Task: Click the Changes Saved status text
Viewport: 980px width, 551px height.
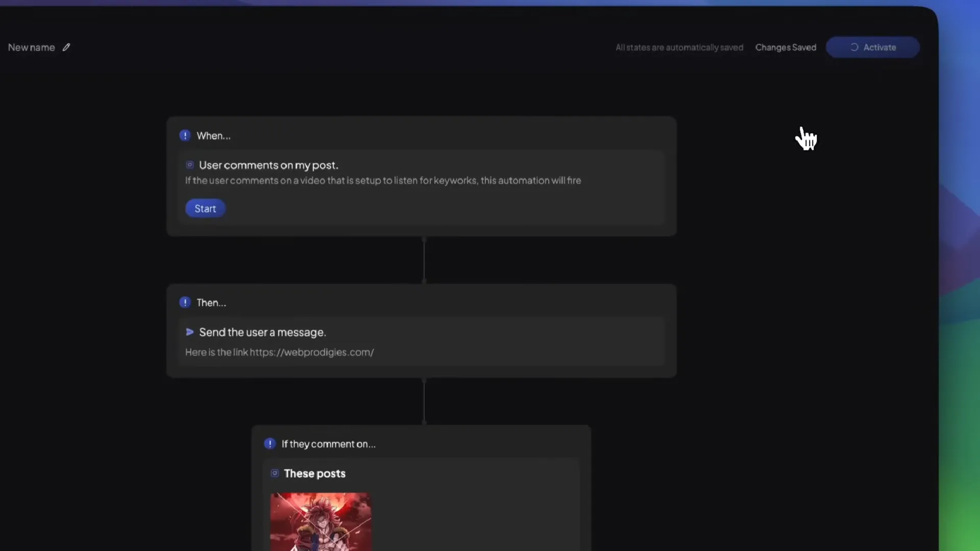Action: tap(786, 47)
